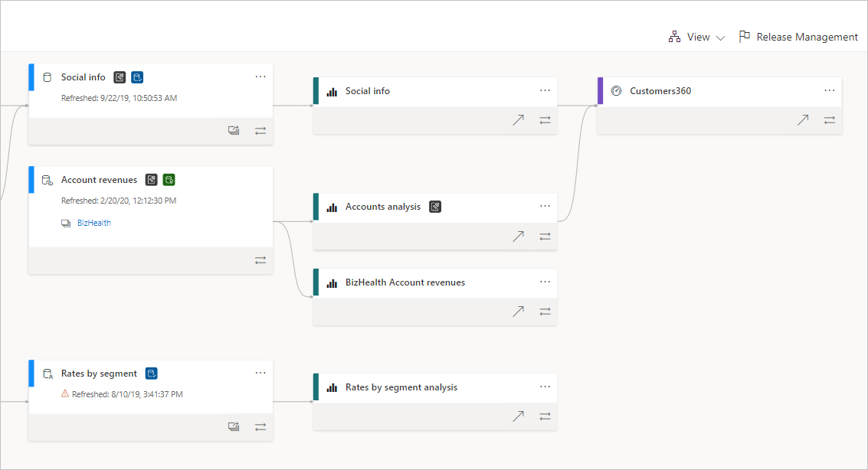The height and width of the screenshot is (470, 868).
Task: Open the options menu on Rates by segment dataset
Action: coord(260,373)
